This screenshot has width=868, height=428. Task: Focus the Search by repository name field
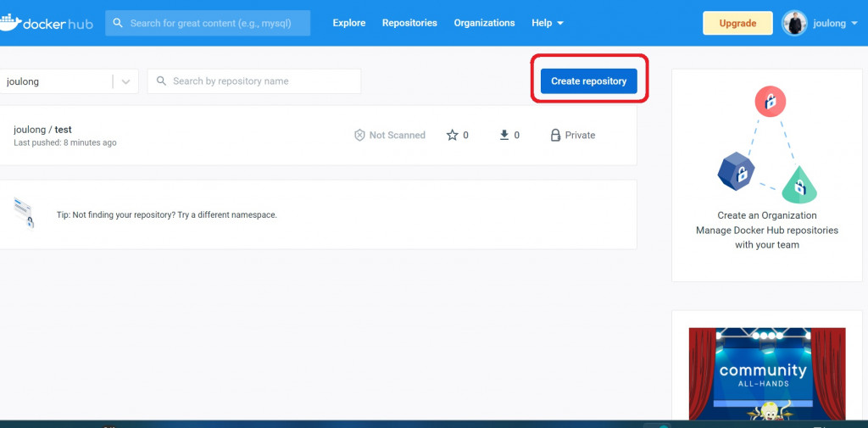tap(254, 81)
